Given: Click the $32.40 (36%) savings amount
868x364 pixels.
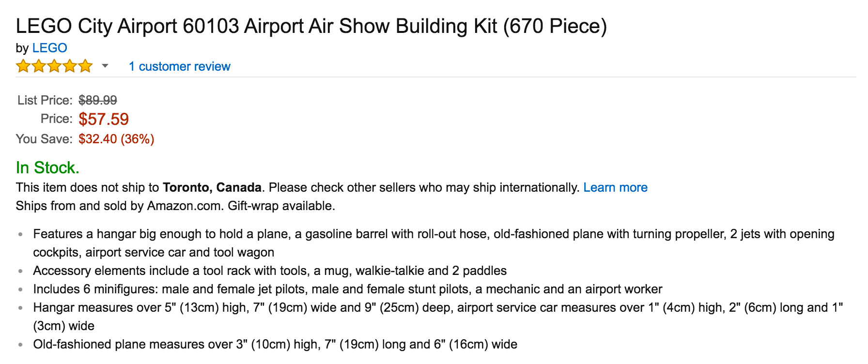Looking at the screenshot, I should click(116, 139).
